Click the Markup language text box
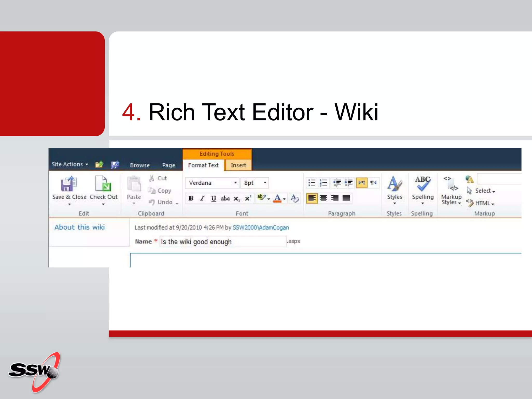532x399 pixels. point(499,179)
